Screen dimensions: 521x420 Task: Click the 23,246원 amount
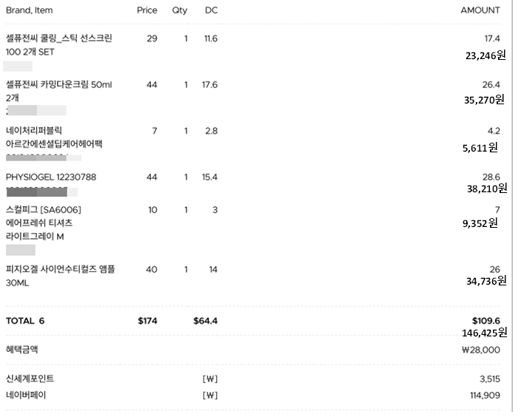[485, 54]
